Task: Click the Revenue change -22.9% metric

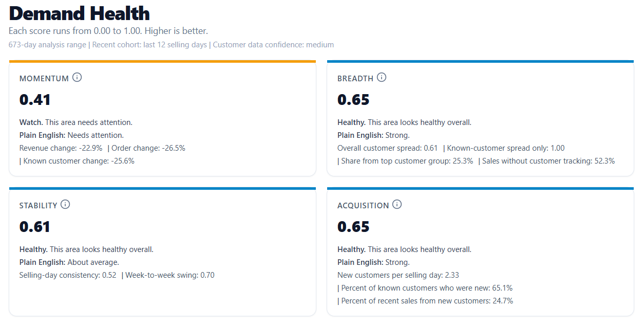Action: click(x=61, y=148)
